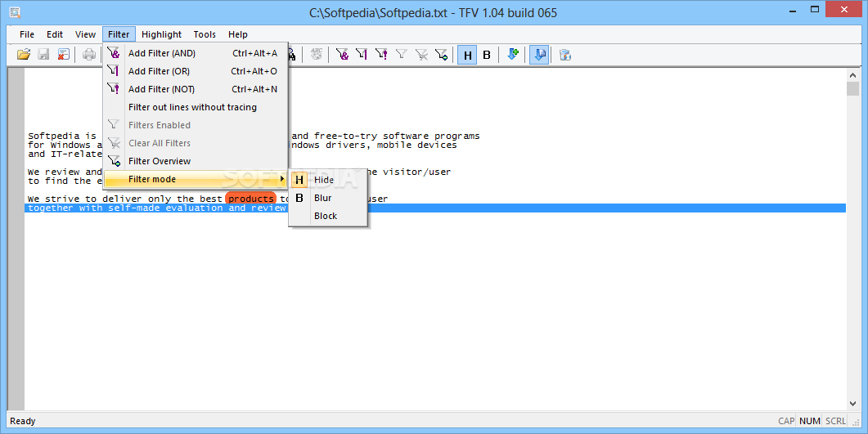Click the B icon beside Blur
This screenshot has height=434, width=868.
(x=299, y=198)
